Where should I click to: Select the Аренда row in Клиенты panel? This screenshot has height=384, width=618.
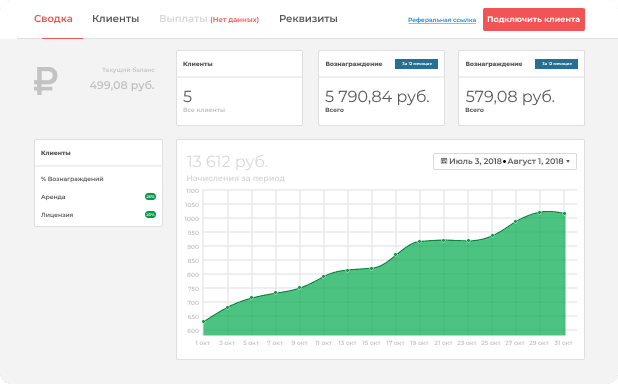99,197
